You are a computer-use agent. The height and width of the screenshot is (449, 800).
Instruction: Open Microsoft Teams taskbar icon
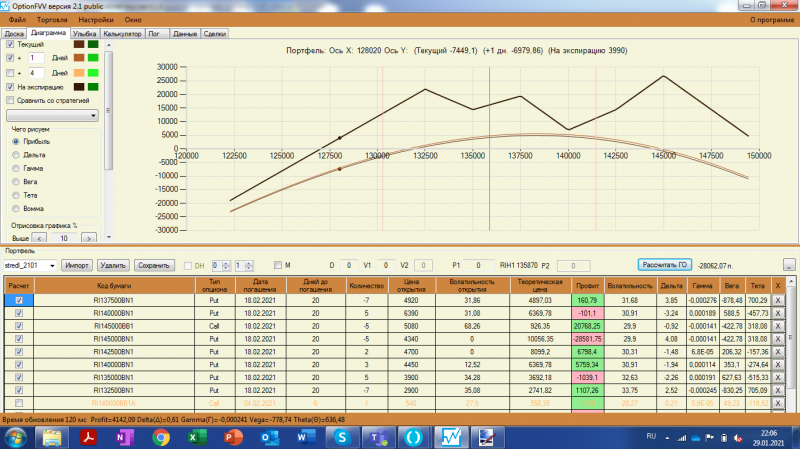coord(378,437)
